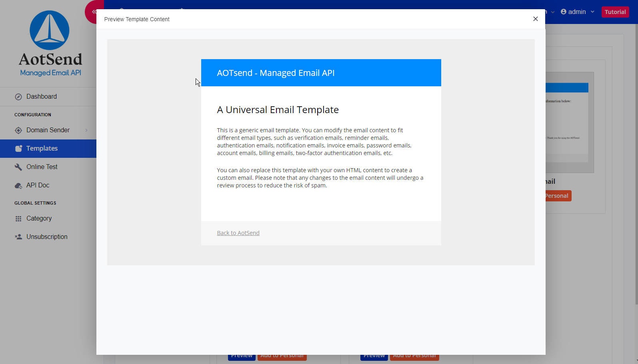This screenshot has height=364, width=638.
Task: Click the GLOBAL SETTINGS section label
Action: click(x=35, y=203)
